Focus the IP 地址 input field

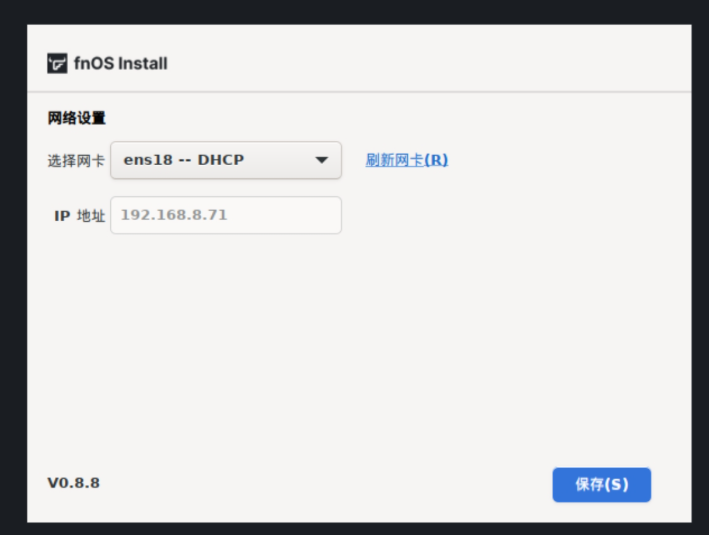(226, 215)
